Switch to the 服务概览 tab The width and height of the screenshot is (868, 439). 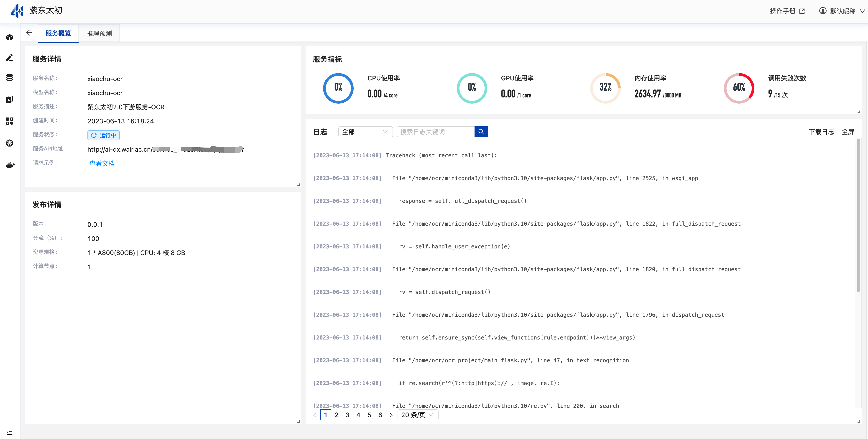[58, 33]
